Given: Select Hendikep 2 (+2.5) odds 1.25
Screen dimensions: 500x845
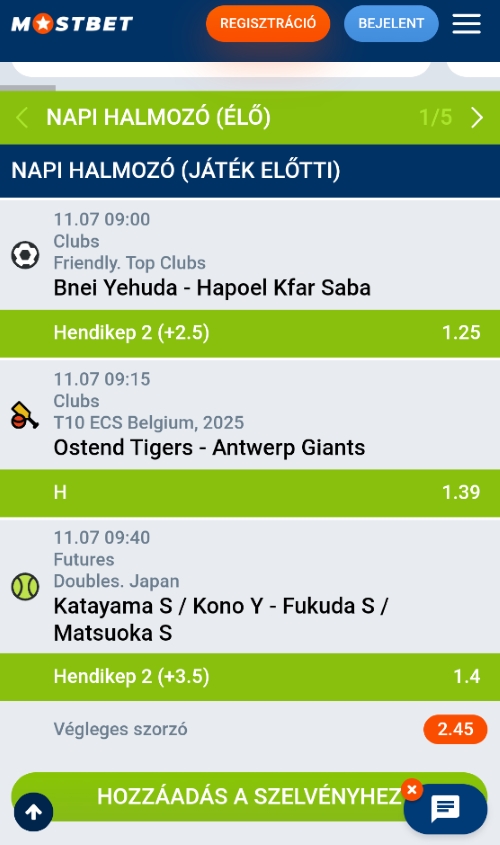Looking at the screenshot, I should click(x=250, y=333).
